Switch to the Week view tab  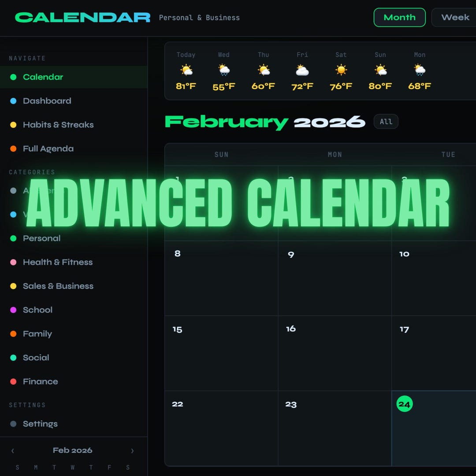(x=454, y=17)
